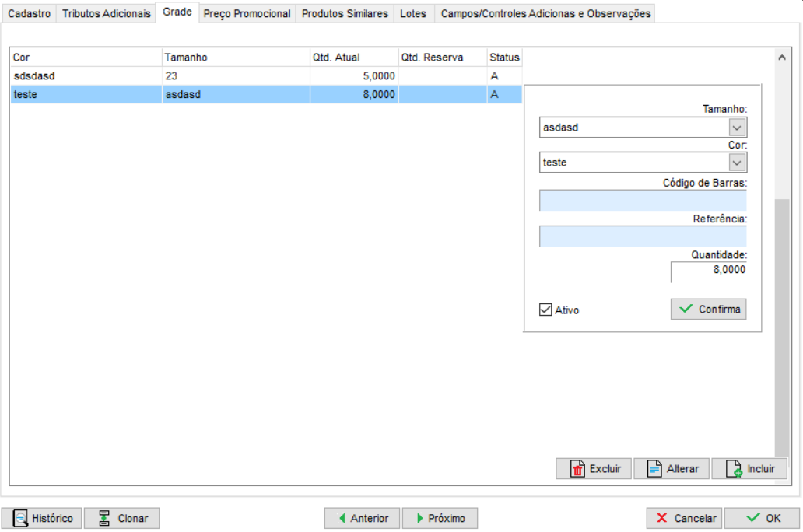Viewport: 803px width, 532px height.
Task: Click the vertical scrollbar thumb
Action: 782,327
